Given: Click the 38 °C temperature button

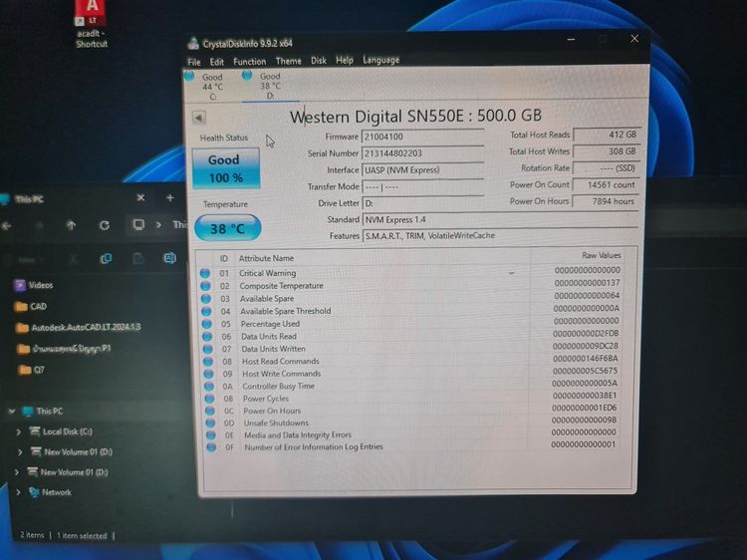Looking at the screenshot, I should 228,228.
